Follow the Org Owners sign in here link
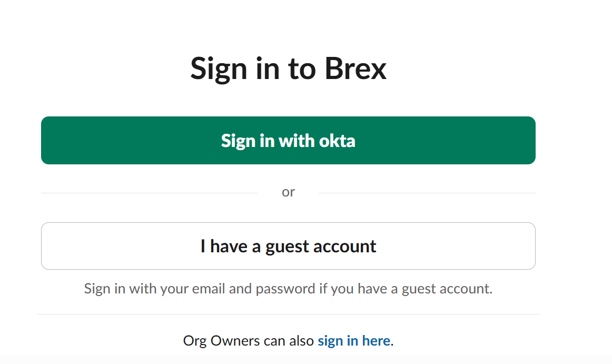612x364 pixels. 353,341
